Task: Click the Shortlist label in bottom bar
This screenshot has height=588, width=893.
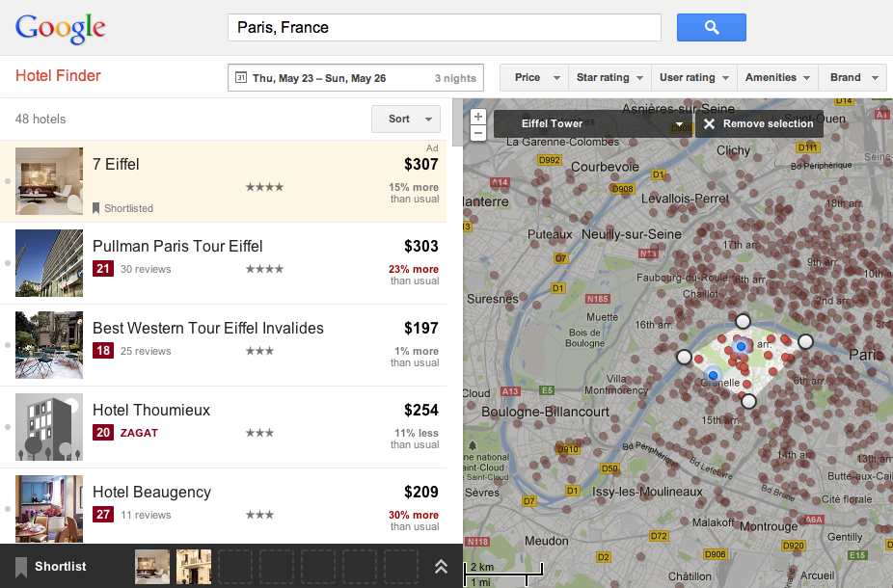Action: coord(61,567)
